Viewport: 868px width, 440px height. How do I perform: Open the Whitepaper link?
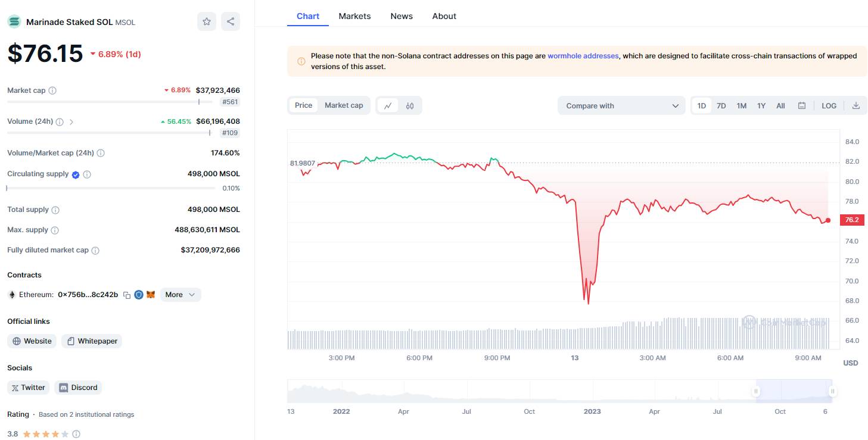tap(92, 341)
